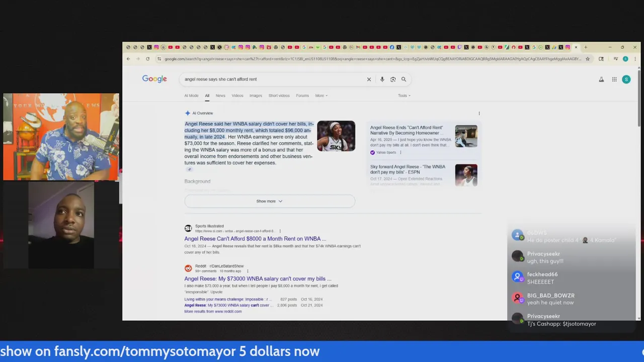
Task: Switch to Images results tab
Action: pyautogui.click(x=256, y=96)
